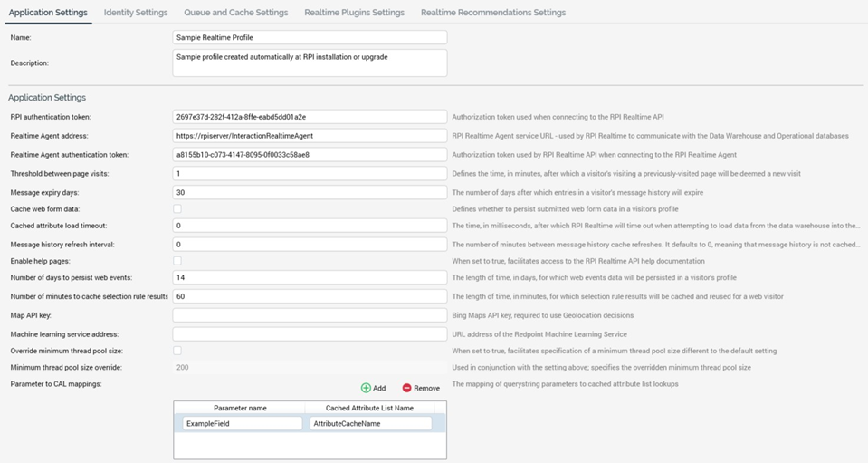Switch to the Identity Settings tab
Image resolution: width=868 pixels, height=463 pixels.
136,13
